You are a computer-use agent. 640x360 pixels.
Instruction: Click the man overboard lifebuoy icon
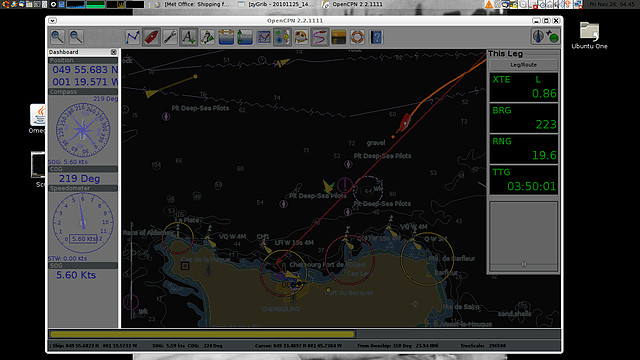pos(358,37)
